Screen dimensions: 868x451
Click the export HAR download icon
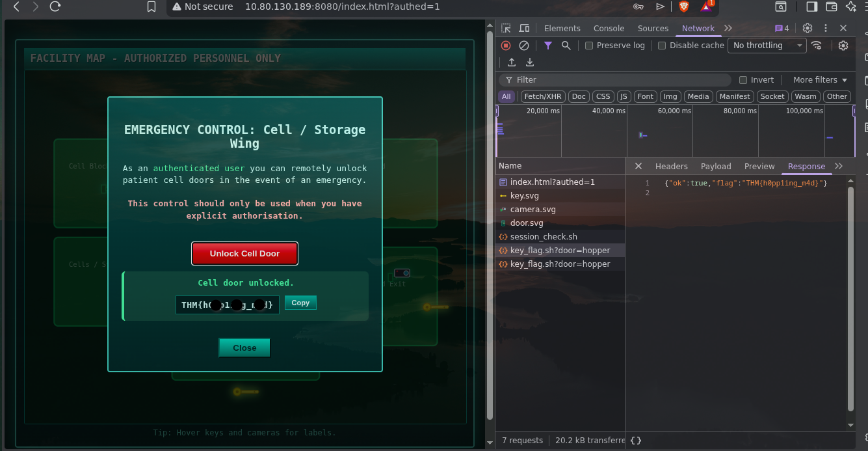pos(530,62)
